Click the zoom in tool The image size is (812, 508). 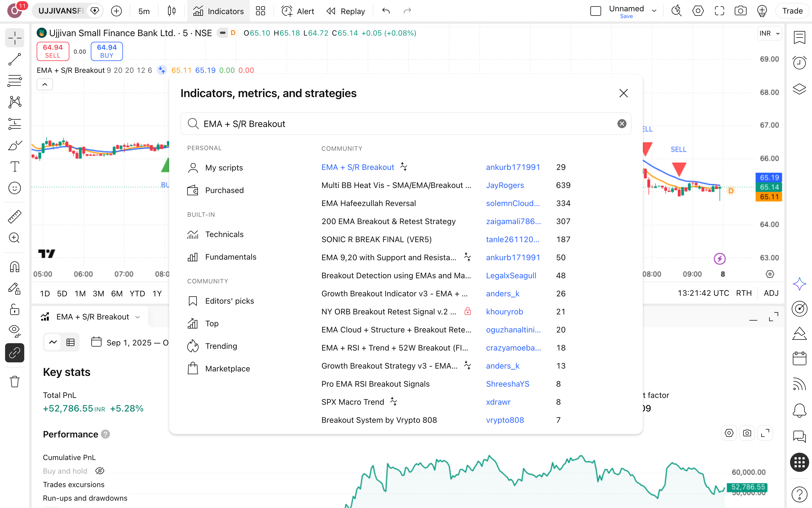coord(14,238)
